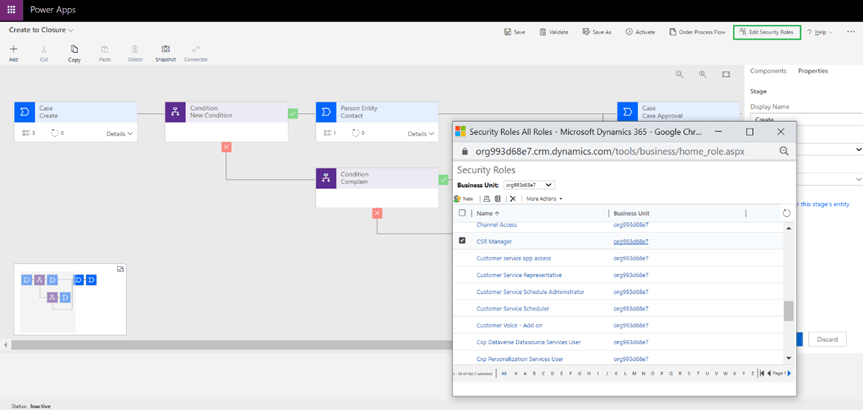The height and width of the screenshot is (410, 863).
Task: Take a Snapshot of the process flow
Action: (x=165, y=53)
